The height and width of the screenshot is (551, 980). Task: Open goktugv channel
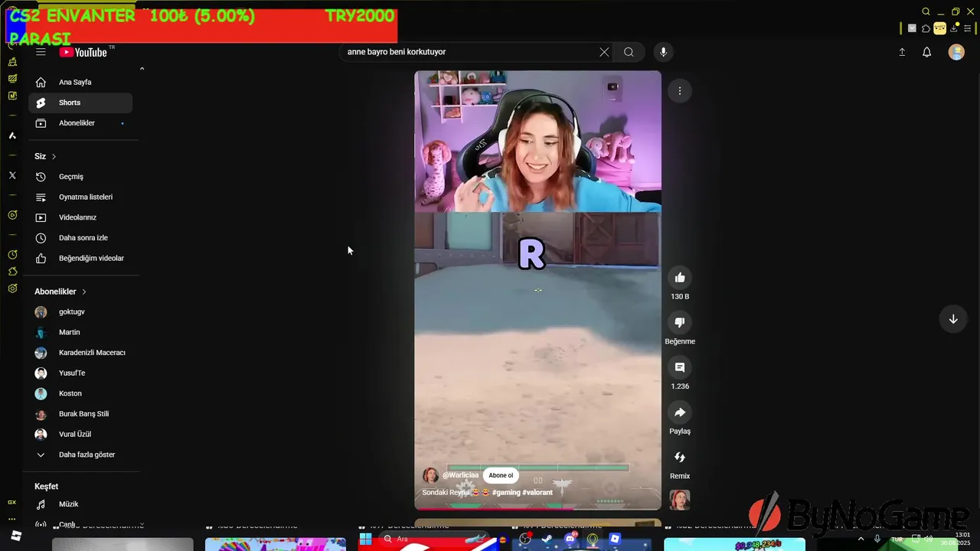click(80, 312)
